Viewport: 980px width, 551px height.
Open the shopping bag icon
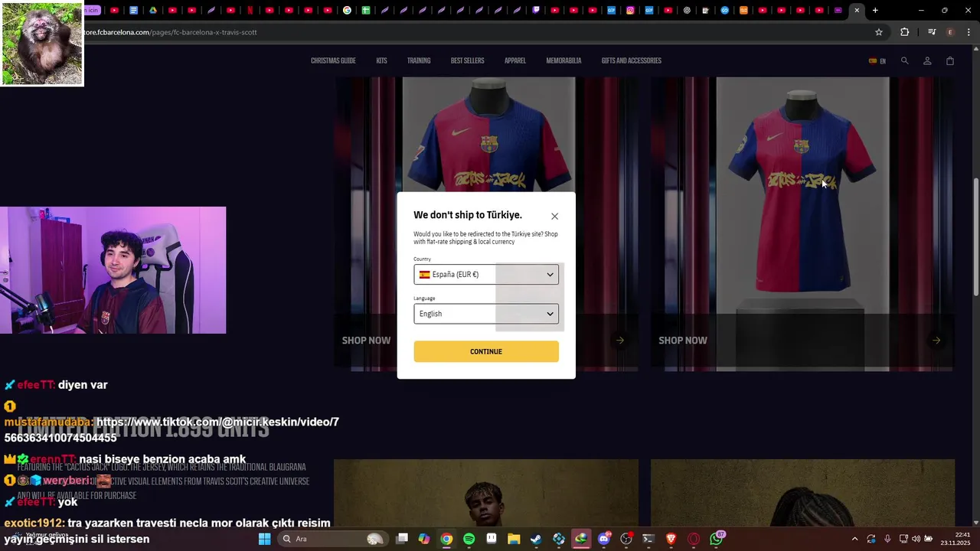coord(950,60)
